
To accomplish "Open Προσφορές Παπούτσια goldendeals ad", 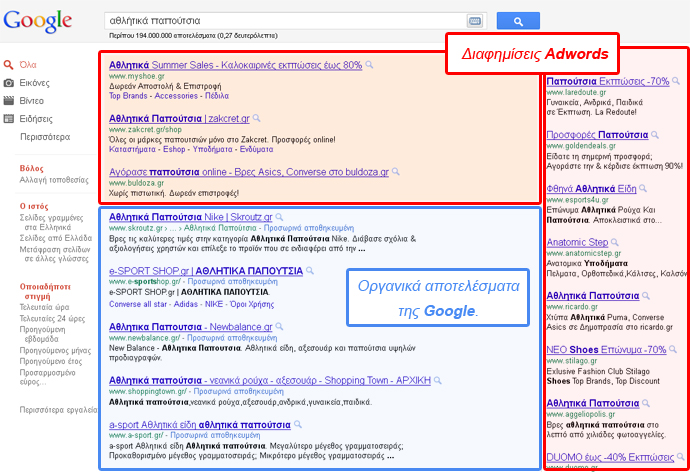I will (597, 135).
